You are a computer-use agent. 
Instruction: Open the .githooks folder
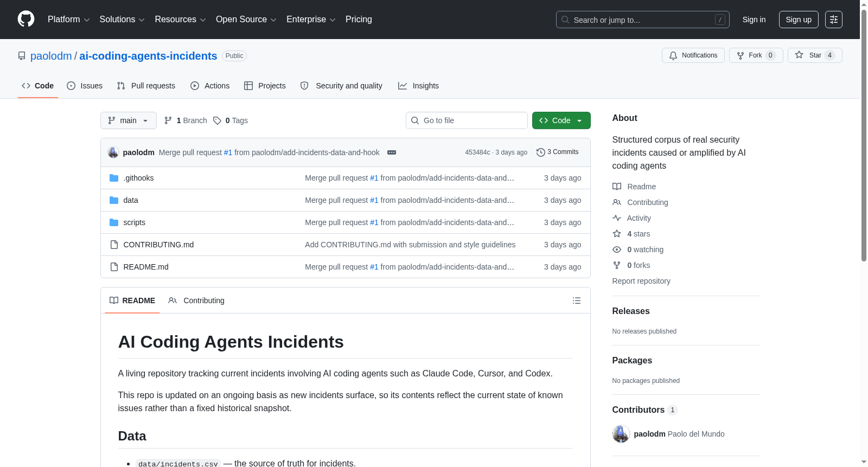pos(138,178)
